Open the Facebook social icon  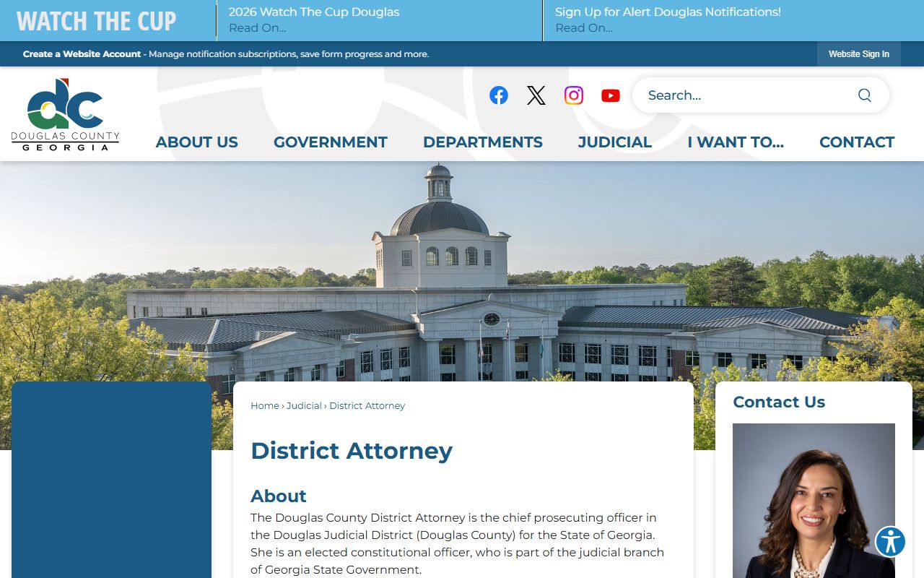(x=499, y=95)
